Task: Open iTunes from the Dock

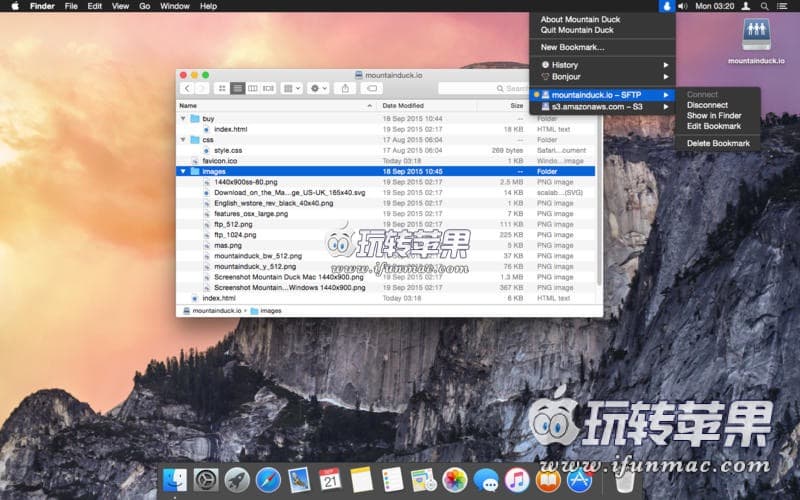Action: point(517,480)
